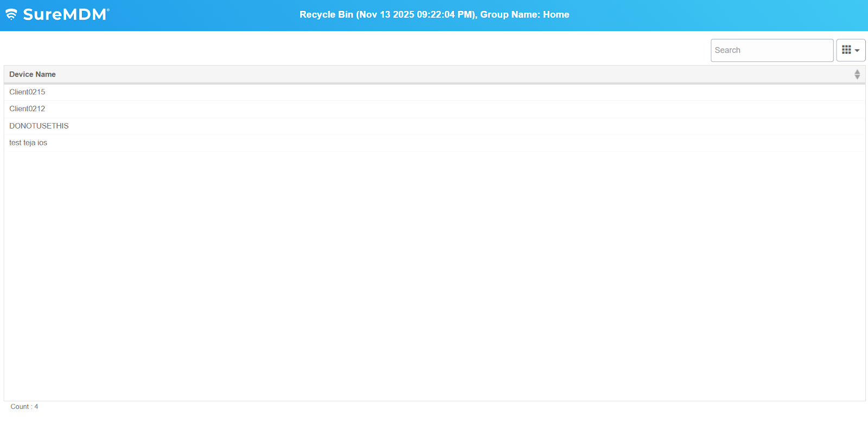Select the test teja ios device row
The image size is (868, 422).
[28, 143]
